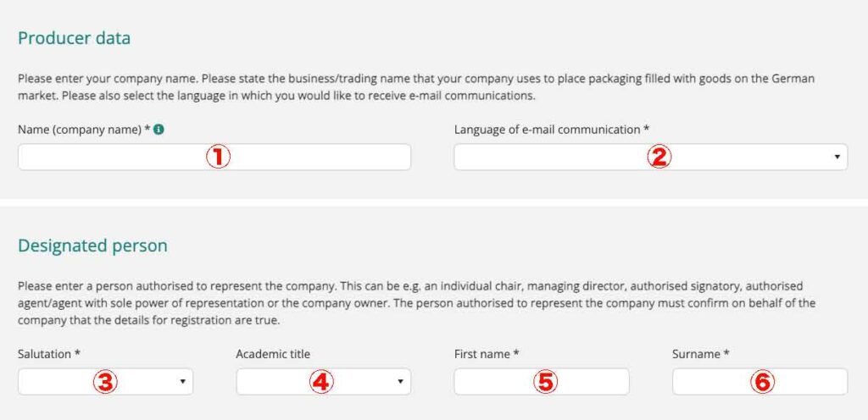
Task: Click the Salutation field label
Action: coord(49,354)
